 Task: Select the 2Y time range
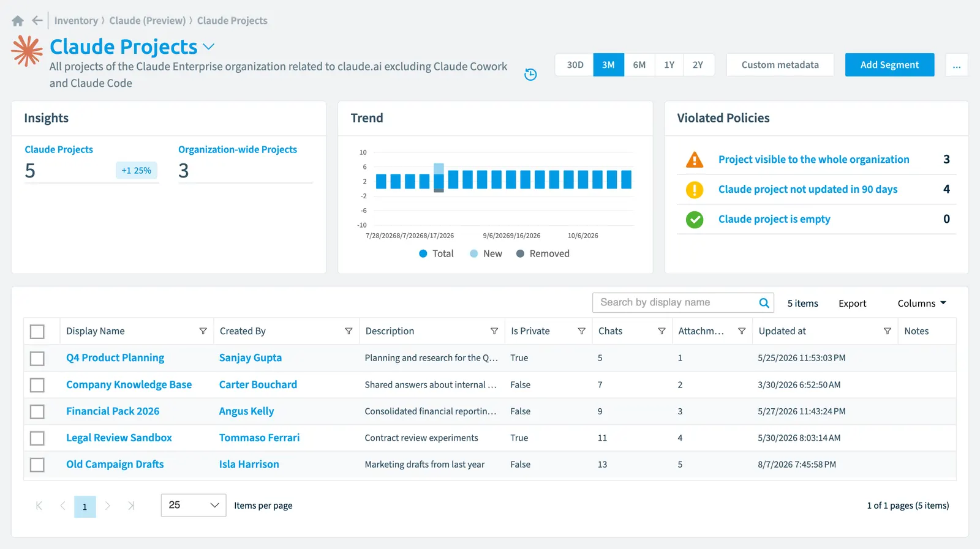pos(698,65)
